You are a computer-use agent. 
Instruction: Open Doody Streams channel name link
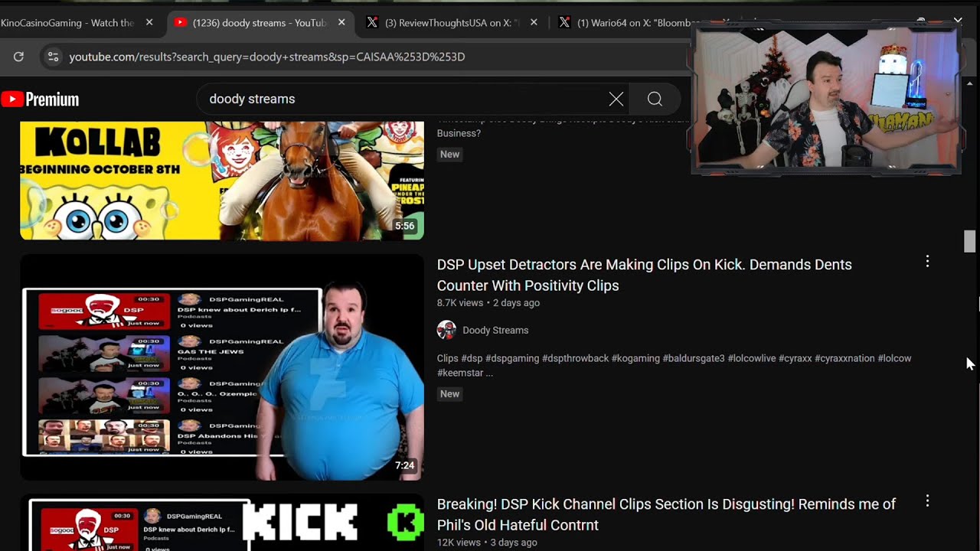tap(495, 331)
